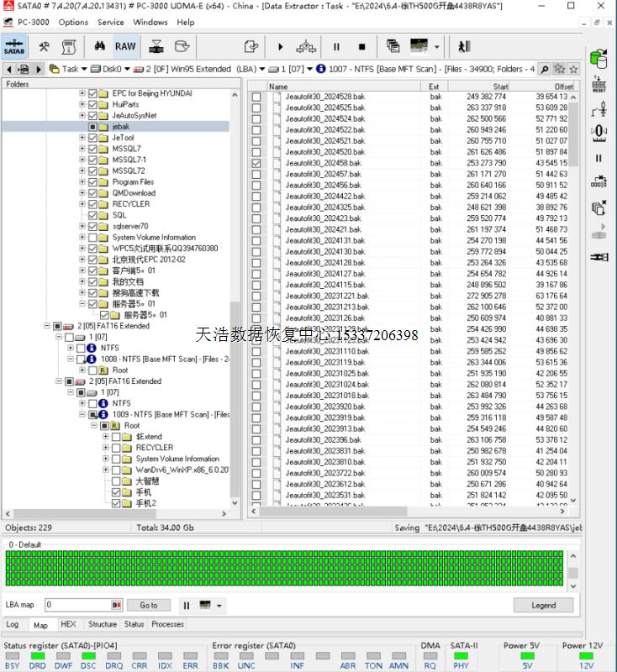Viewport: 617px width, 672px height.
Task: Switch to the HEX tab
Action: (x=68, y=625)
